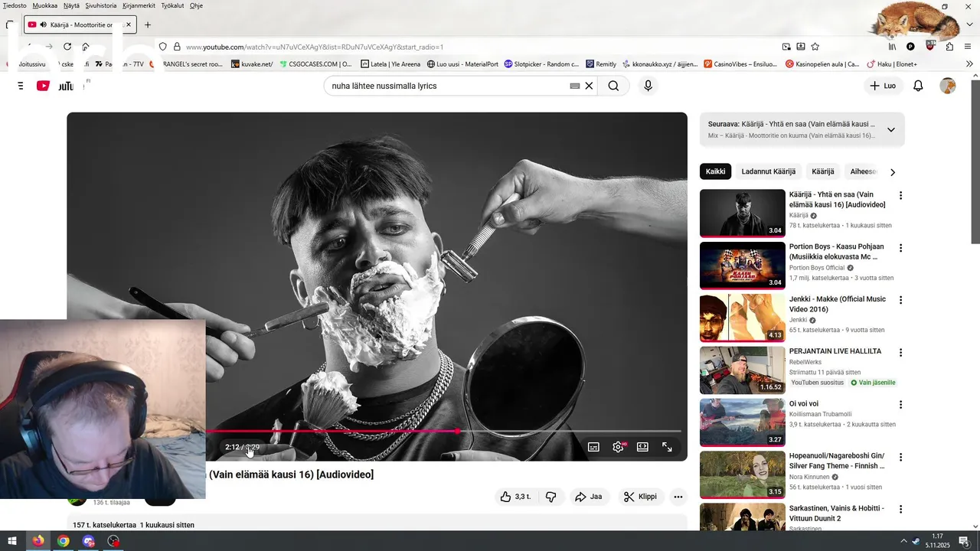Viewport: 980px width, 551px height.
Task: Open the Muokkaa menu
Action: coord(45,5)
